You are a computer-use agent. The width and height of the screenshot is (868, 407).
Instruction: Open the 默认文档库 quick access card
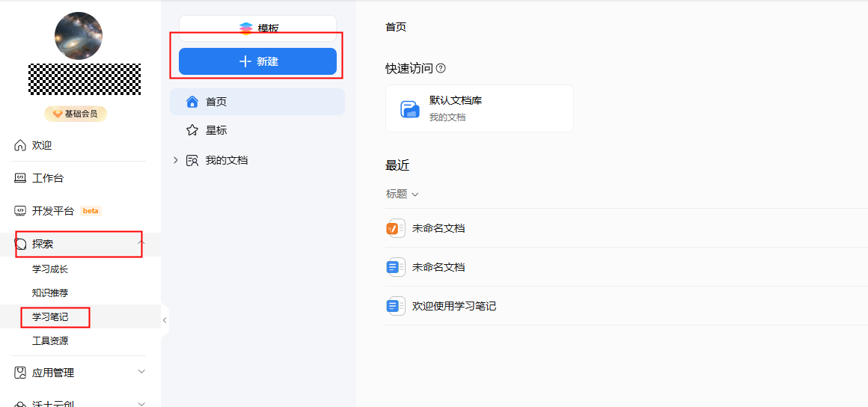(x=480, y=108)
